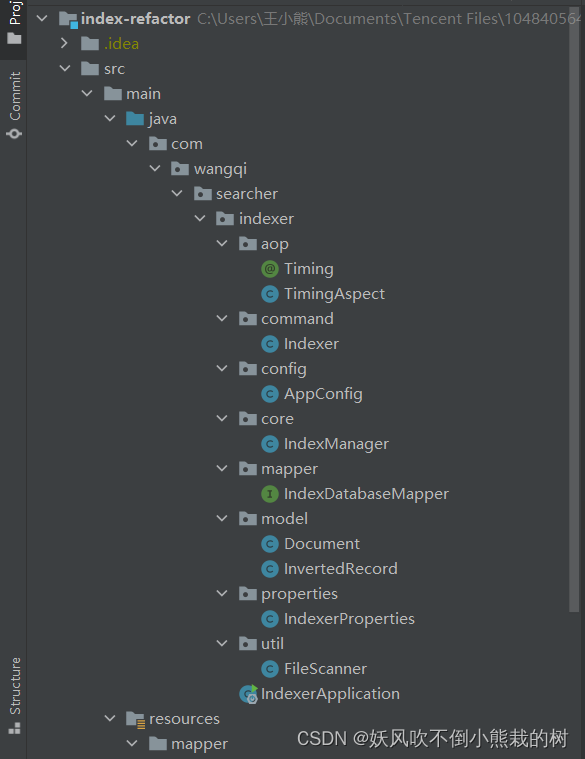Click the IndexDatabaseMapper interface icon
Viewport: 585px width, 759px height.
270,494
